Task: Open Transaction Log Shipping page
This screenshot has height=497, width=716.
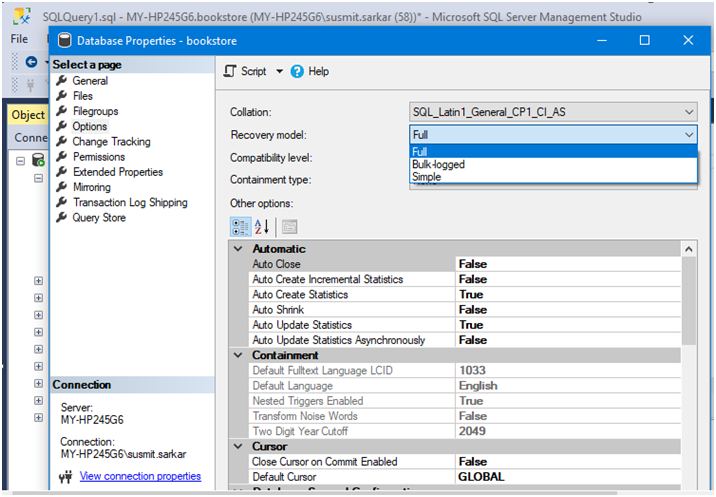Action: point(130,202)
